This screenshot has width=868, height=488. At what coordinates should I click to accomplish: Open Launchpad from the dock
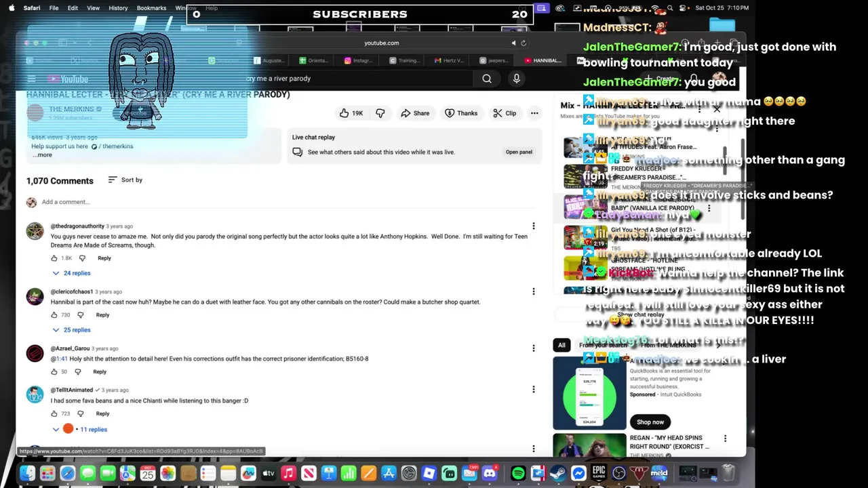click(x=47, y=473)
